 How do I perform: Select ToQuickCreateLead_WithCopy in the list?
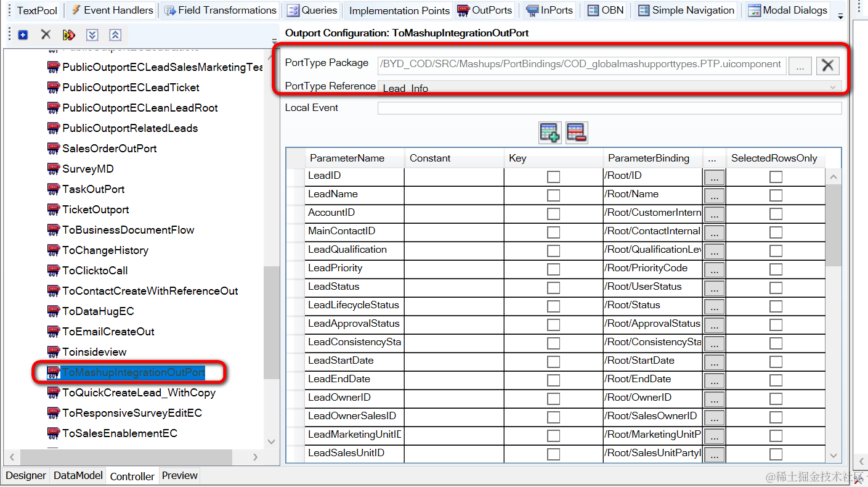click(139, 393)
